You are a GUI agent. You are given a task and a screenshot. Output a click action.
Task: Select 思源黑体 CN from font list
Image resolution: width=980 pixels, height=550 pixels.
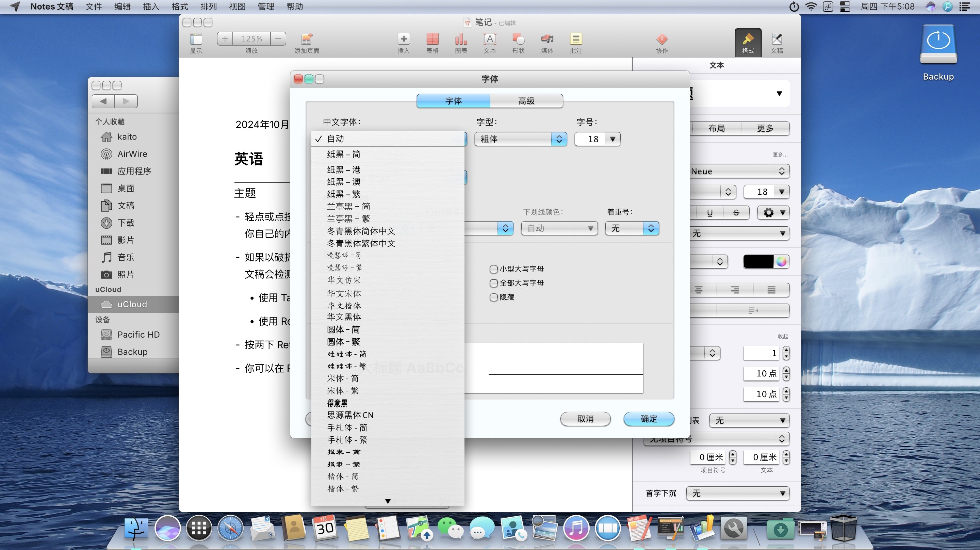pos(388,415)
